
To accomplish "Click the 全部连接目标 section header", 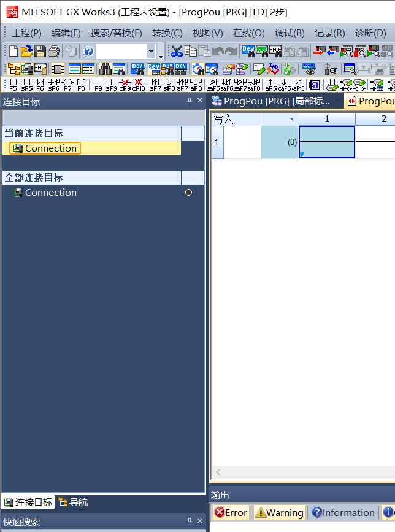I will pos(91,177).
